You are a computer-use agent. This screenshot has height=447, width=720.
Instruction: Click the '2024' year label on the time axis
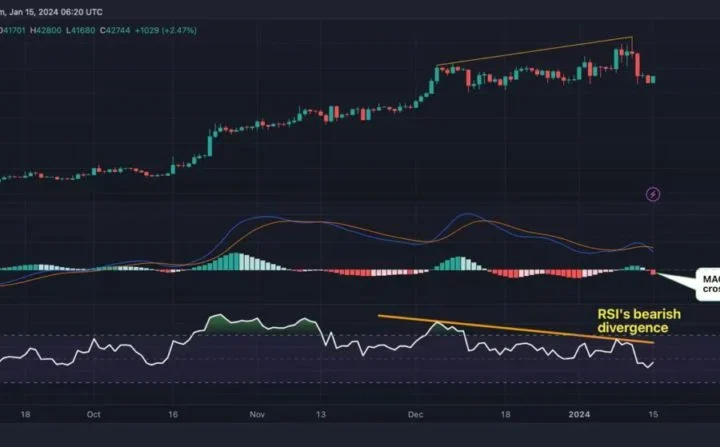click(579, 414)
